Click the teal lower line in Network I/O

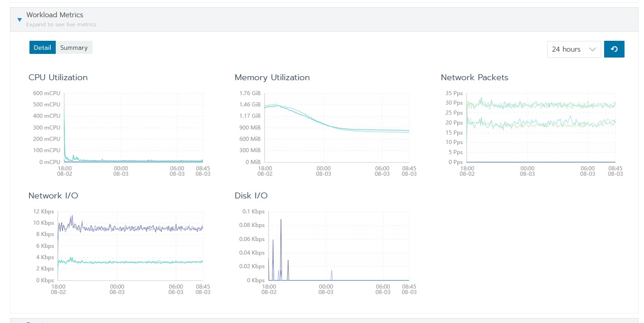click(136, 262)
